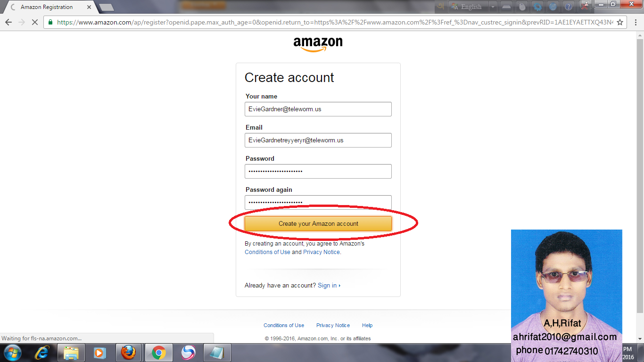Stop loading the page
Image resolution: width=644 pixels, height=362 pixels.
(x=35, y=22)
